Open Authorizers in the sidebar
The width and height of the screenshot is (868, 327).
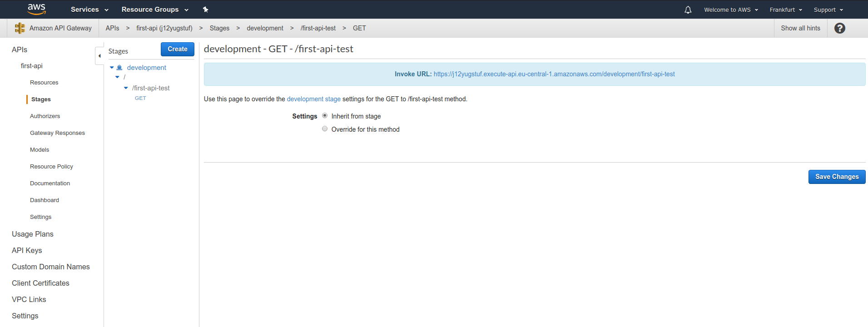pos(45,116)
